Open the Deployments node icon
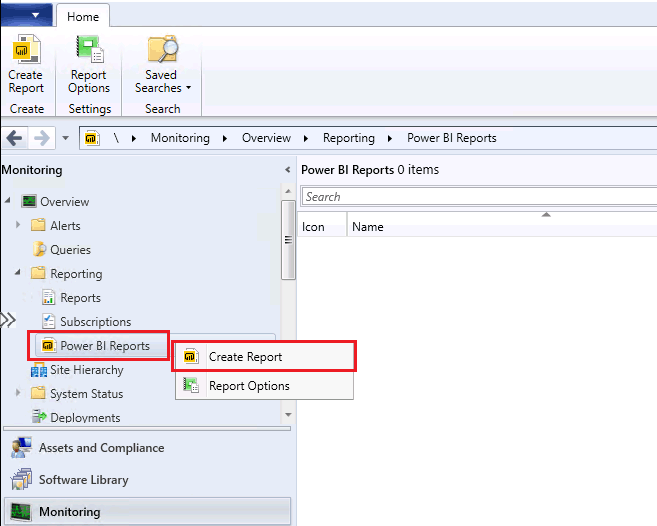 [x=39, y=416]
